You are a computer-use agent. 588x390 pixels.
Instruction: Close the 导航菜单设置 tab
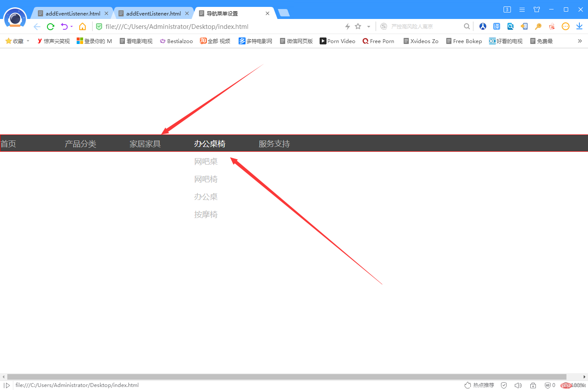[268, 13]
